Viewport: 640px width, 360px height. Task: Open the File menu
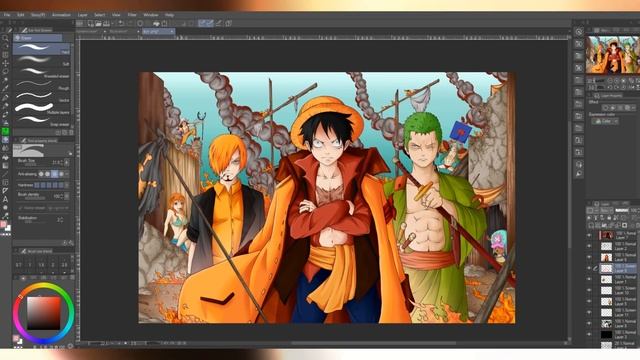(7, 15)
